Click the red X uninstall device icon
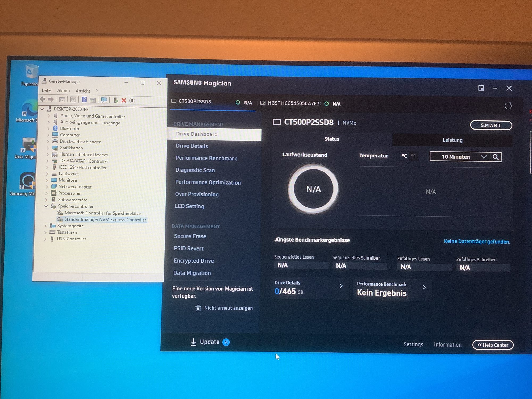Viewport: 532px width, 399px height. [x=124, y=100]
